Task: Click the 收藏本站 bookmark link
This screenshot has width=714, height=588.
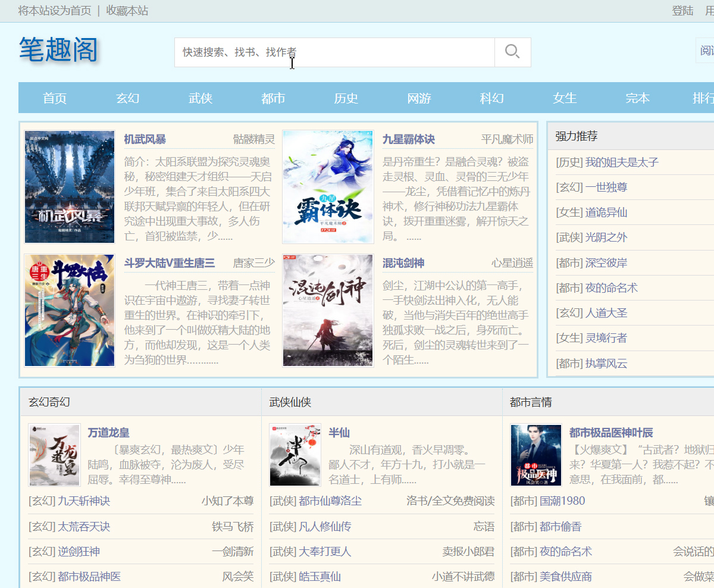Action: (x=127, y=11)
